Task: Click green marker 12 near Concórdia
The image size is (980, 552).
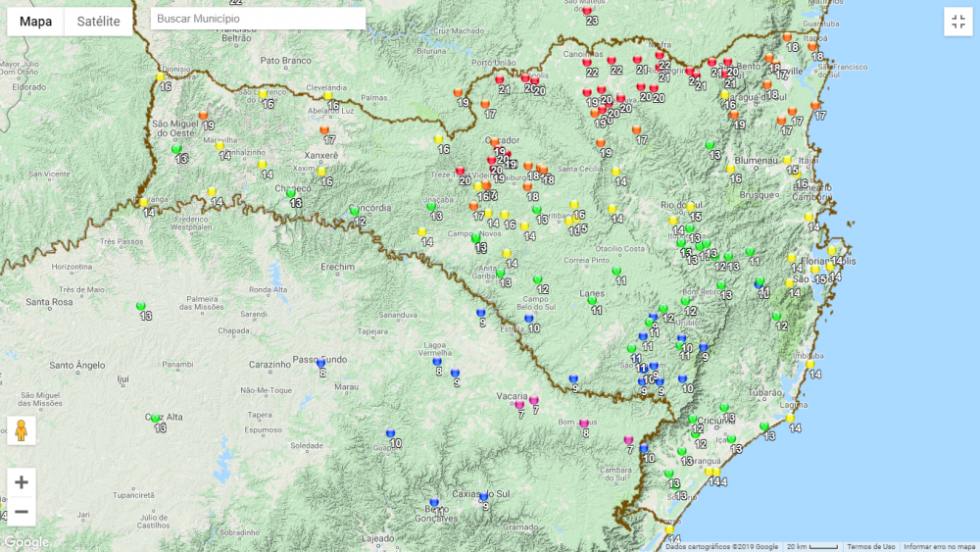Action: (x=355, y=211)
